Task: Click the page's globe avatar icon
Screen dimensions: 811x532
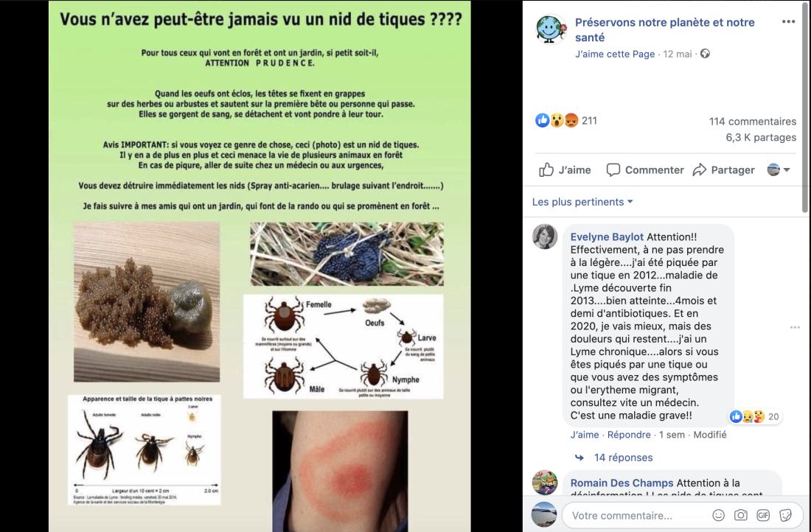Action: click(x=550, y=29)
